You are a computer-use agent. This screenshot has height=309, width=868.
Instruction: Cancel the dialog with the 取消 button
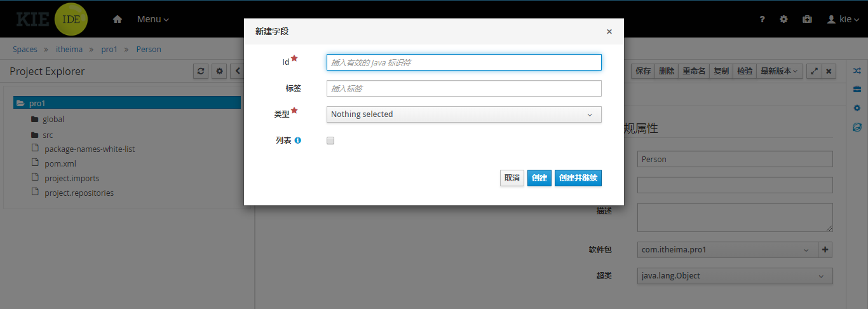[x=512, y=178]
